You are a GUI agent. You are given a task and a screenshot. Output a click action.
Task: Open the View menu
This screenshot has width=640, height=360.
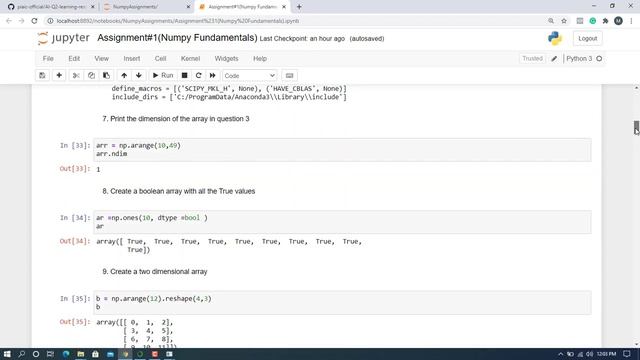[101, 58]
